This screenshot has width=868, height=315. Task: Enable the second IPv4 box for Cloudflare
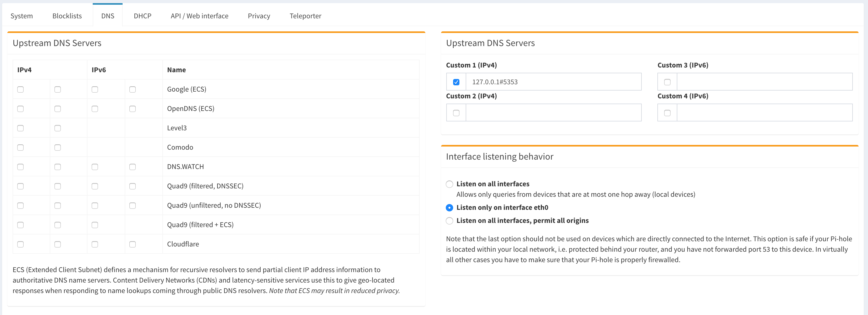(58, 244)
